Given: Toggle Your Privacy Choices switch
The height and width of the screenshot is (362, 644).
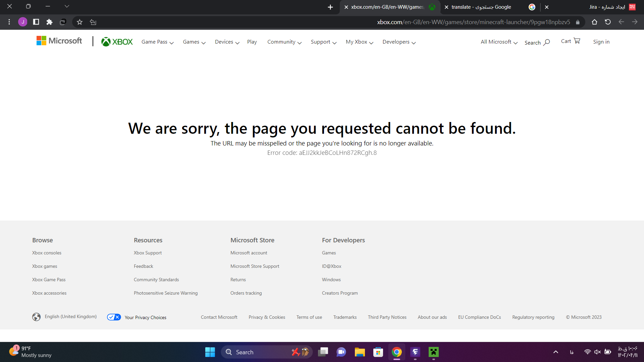Looking at the screenshot, I should click(114, 317).
